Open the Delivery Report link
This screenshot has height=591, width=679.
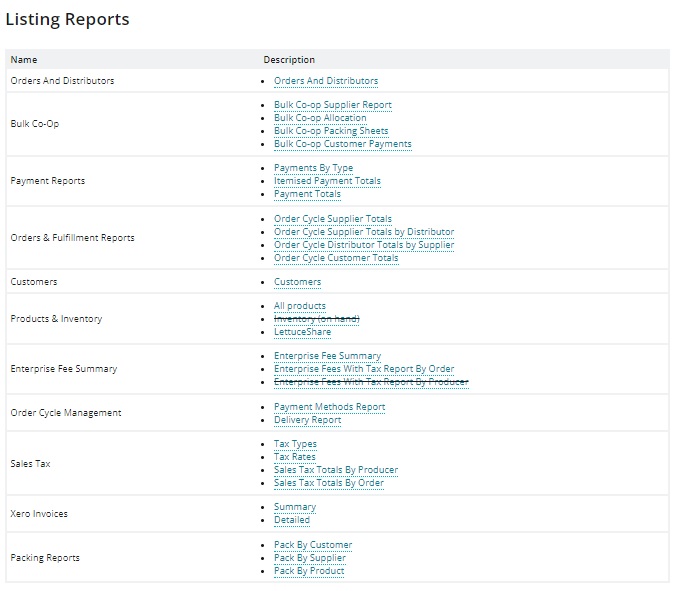coord(307,420)
